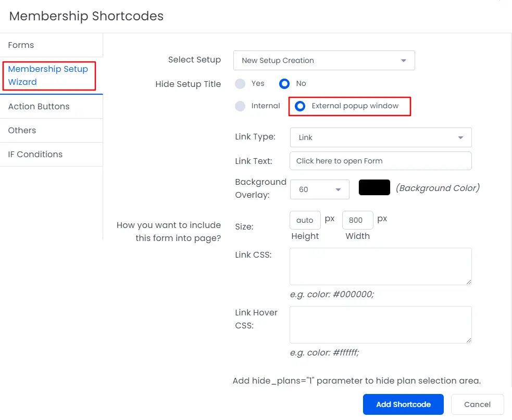Open the Background Overlay percentage dropdown
Screen dimensions: 512x420
click(x=320, y=189)
